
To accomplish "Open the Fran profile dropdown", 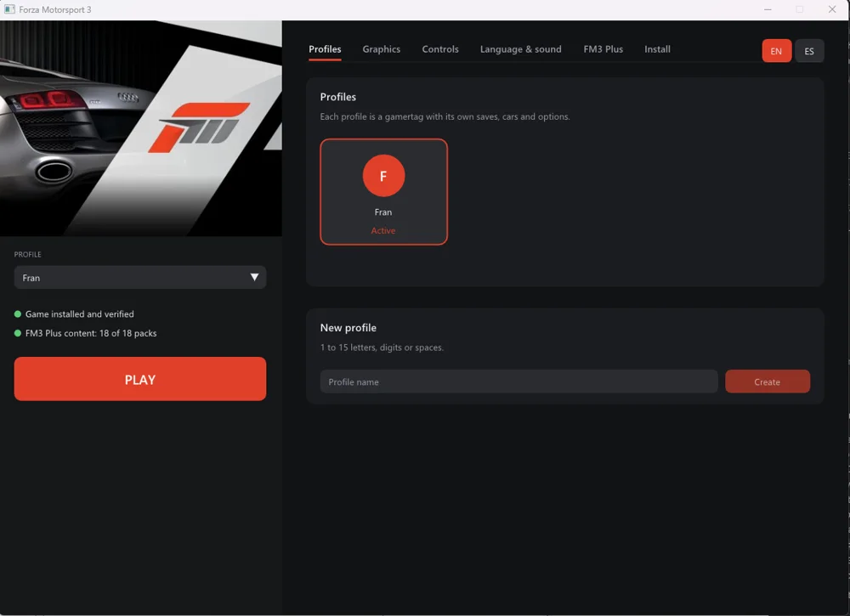I will (x=140, y=277).
